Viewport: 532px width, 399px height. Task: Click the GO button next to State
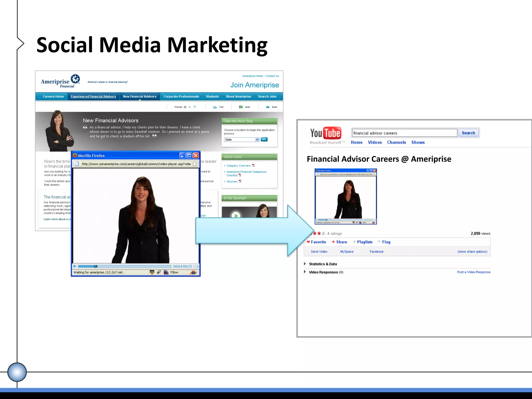[x=264, y=139]
